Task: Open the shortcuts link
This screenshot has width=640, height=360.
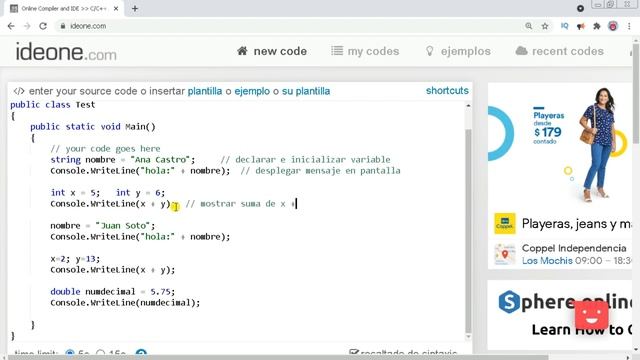Action: coord(447,91)
